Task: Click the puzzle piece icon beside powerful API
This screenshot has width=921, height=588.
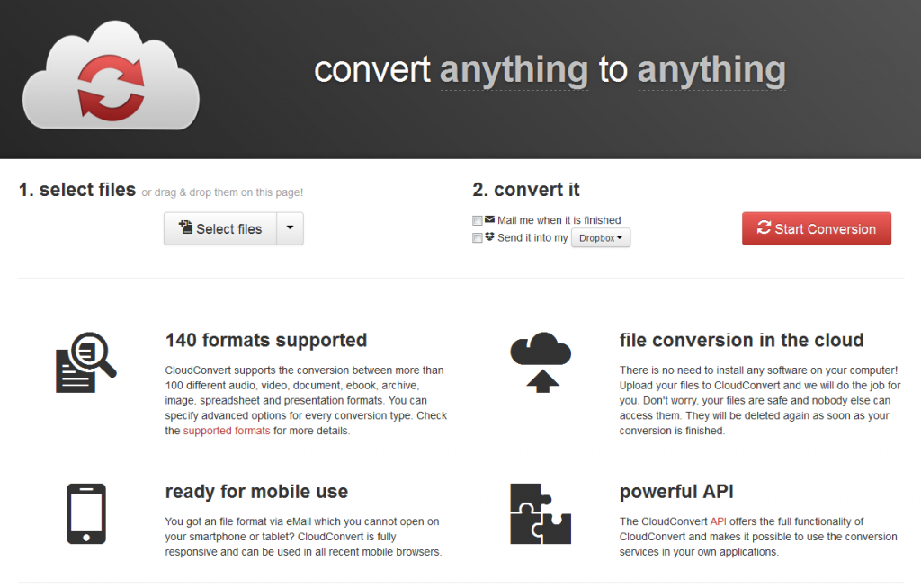Action: (541, 514)
